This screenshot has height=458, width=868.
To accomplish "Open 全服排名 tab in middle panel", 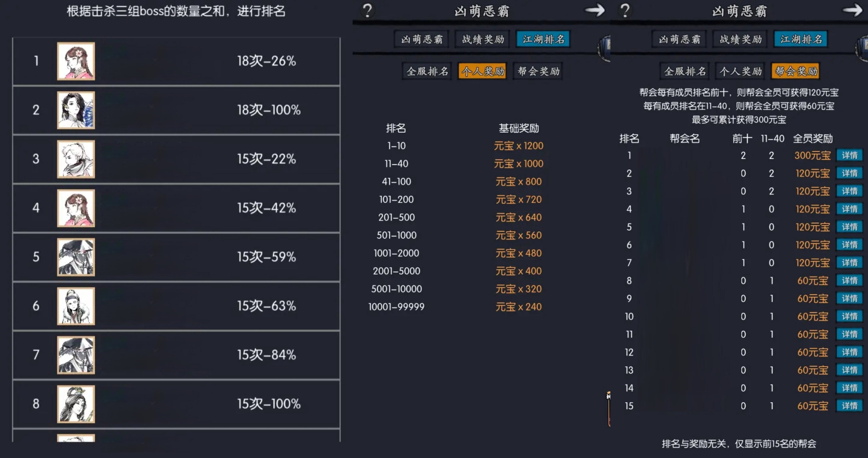I will 427,71.
